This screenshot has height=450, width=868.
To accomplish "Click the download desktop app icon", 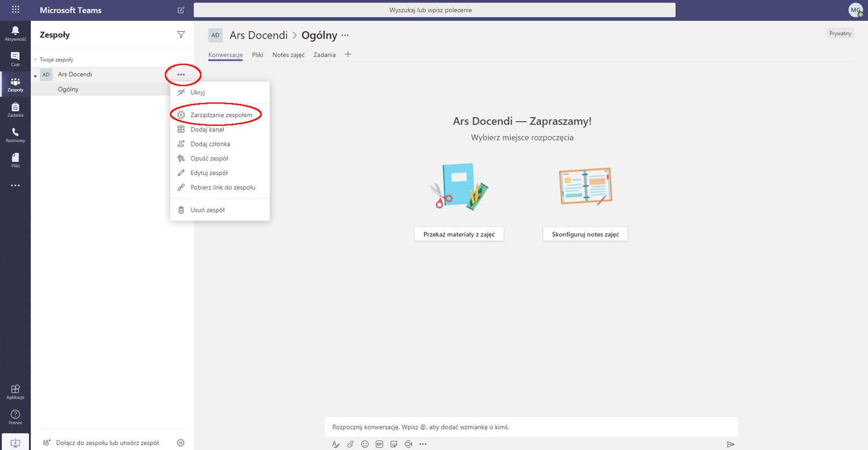I will 16,442.
